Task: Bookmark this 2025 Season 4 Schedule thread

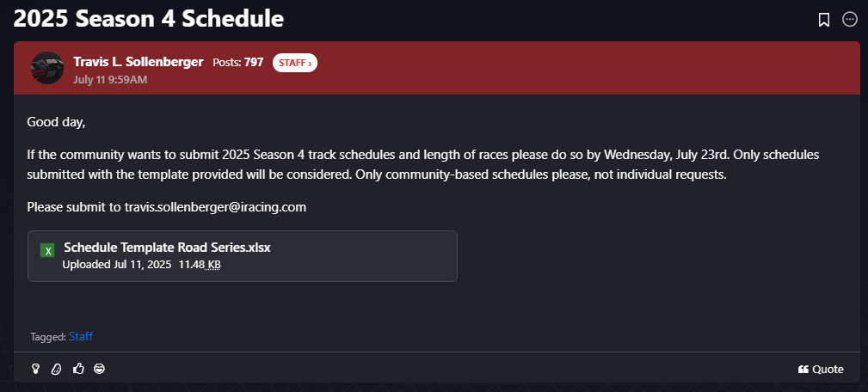Action: point(824,20)
